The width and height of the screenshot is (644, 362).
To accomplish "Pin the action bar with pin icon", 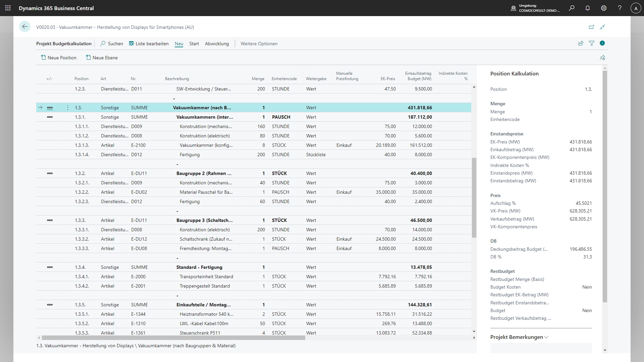I will tap(602, 58).
